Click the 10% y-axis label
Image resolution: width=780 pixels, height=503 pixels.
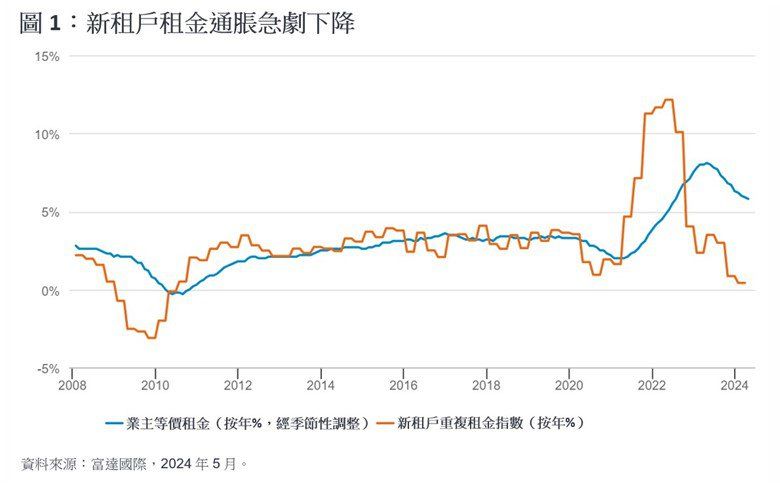(47, 135)
